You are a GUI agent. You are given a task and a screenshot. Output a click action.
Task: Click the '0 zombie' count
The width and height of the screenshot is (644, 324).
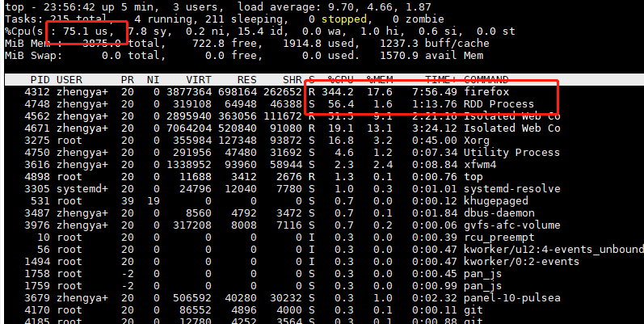pyautogui.click(x=418, y=19)
